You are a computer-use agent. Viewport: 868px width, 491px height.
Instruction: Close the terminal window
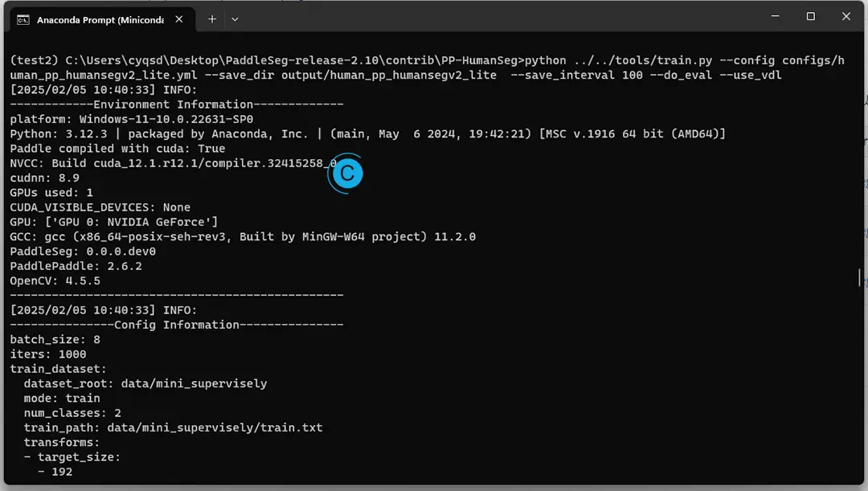[x=845, y=17]
